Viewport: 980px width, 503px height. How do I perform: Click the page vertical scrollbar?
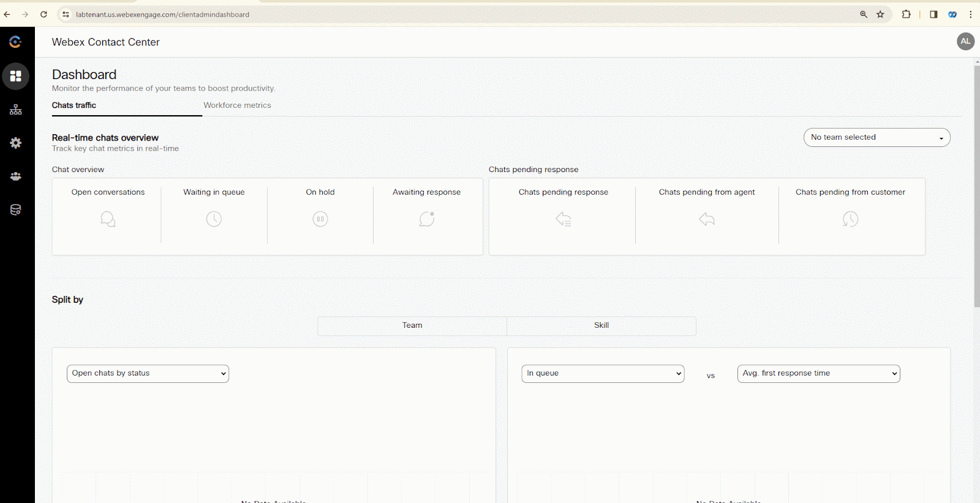click(x=976, y=186)
